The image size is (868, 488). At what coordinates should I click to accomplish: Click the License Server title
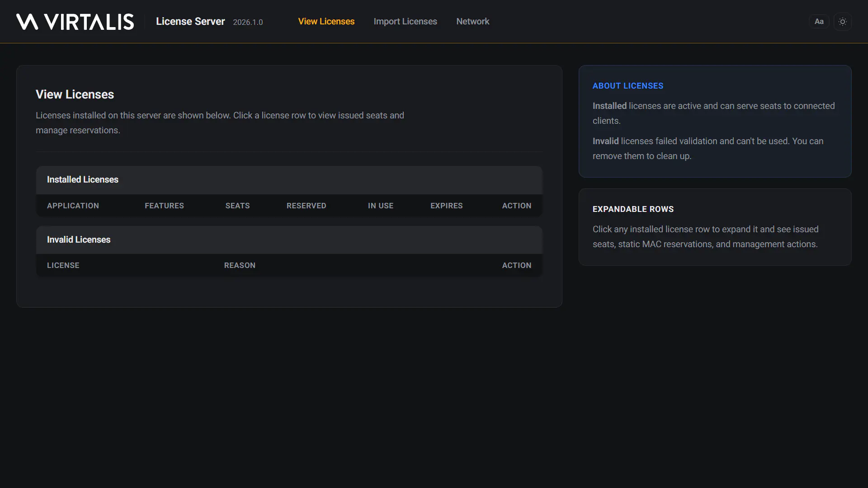pyautogui.click(x=190, y=21)
